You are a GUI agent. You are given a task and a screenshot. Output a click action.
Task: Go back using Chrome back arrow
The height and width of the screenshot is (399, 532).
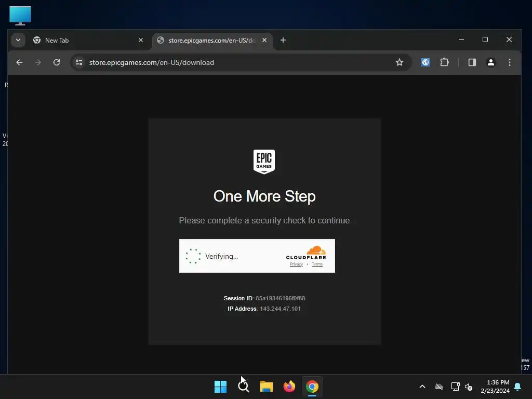tap(19, 62)
